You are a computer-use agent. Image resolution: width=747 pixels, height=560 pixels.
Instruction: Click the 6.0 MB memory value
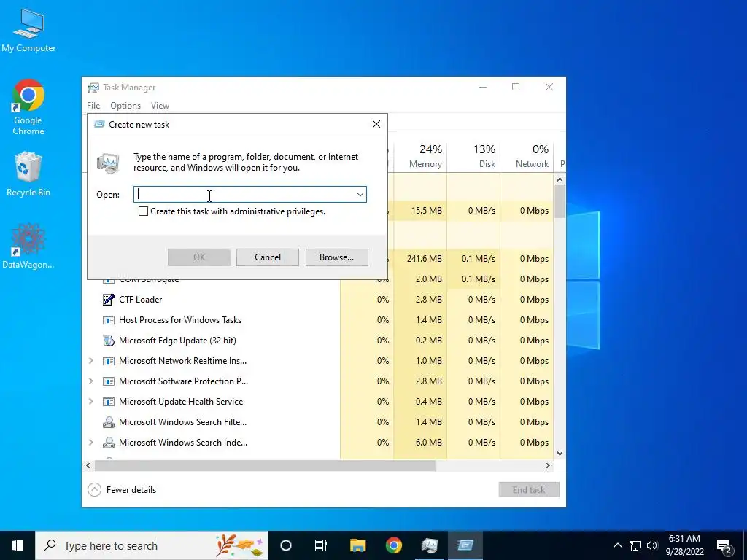coord(429,443)
